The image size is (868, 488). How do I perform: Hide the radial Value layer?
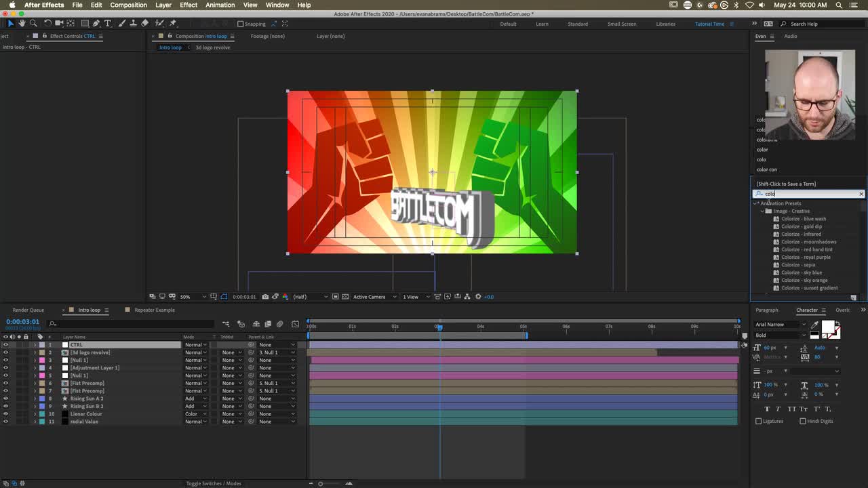pyautogui.click(x=5, y=422)
